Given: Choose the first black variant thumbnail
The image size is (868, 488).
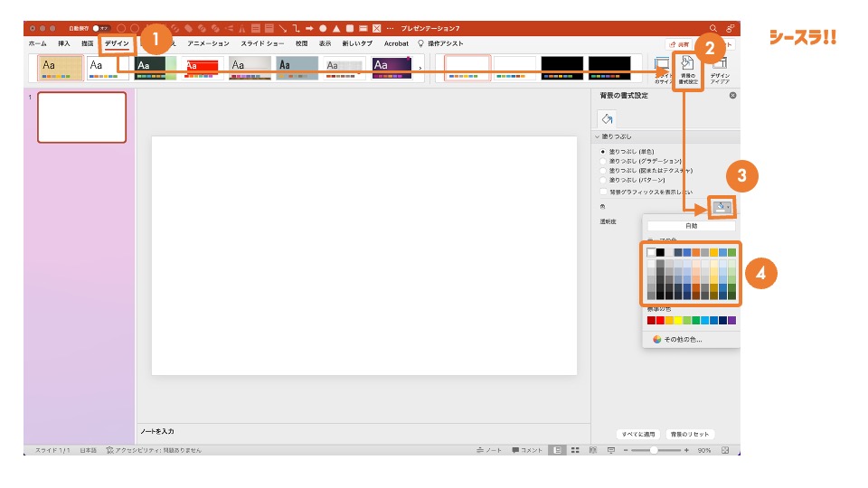Looking at the screenshot, I should point(561,68).
